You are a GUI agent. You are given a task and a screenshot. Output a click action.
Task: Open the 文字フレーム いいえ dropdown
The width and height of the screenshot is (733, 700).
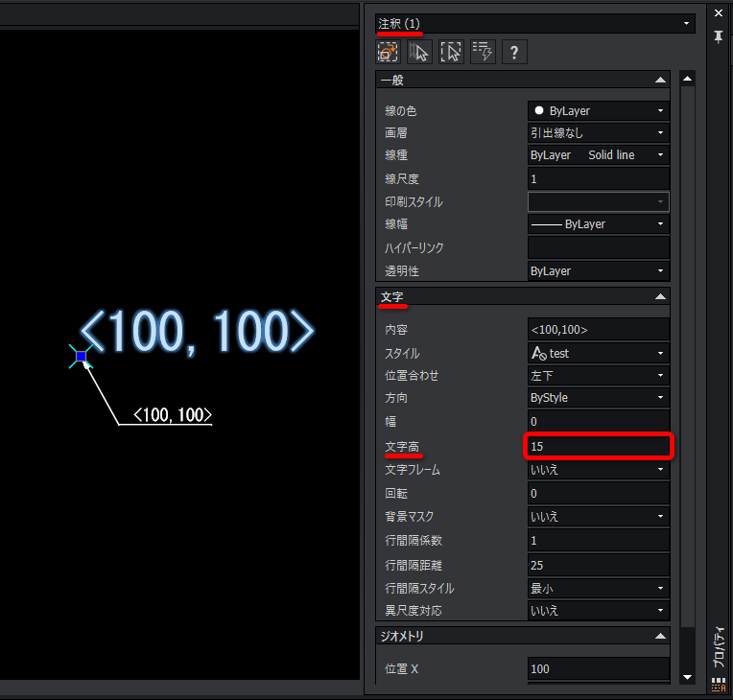(599, 470)
